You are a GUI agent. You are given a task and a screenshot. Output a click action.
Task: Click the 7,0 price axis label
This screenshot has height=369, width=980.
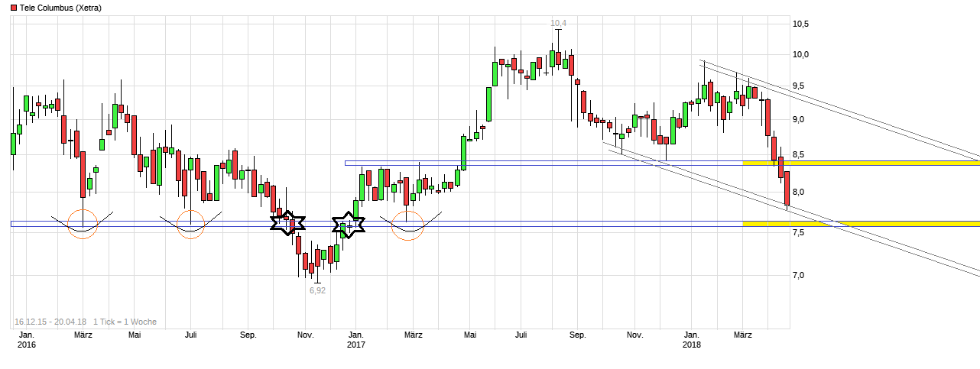coord(799,275)
